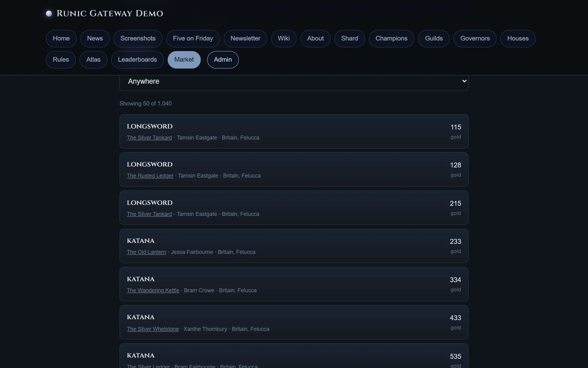This screenshot has width=588, height=368.
Task: Click Tamsin Eastgate on The Rusted Ledger row
Action: coord(198,176)
